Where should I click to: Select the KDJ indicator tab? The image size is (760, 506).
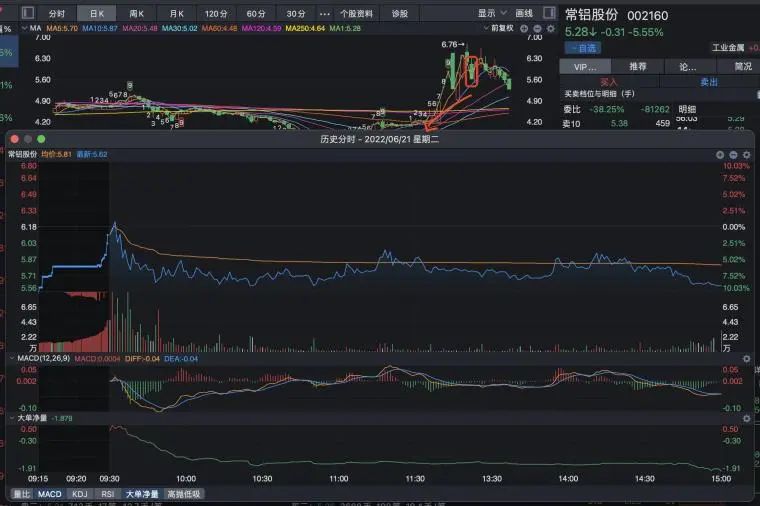click(x=79, y=494)
